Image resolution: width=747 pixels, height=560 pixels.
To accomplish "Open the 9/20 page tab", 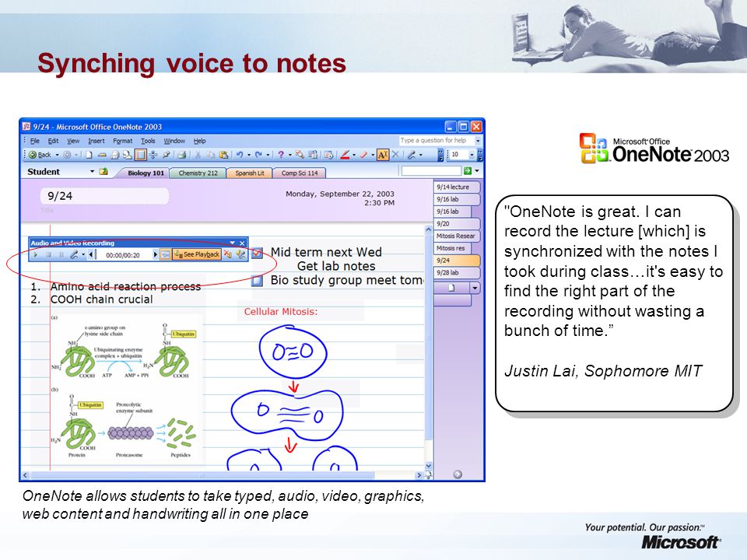I will click(x=457, y=224).
